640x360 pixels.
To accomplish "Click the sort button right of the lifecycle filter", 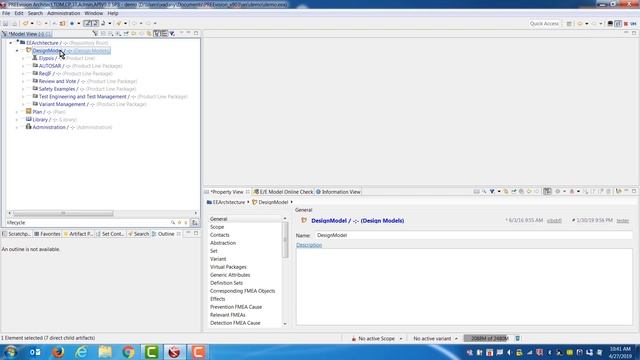I will [195, 223].
